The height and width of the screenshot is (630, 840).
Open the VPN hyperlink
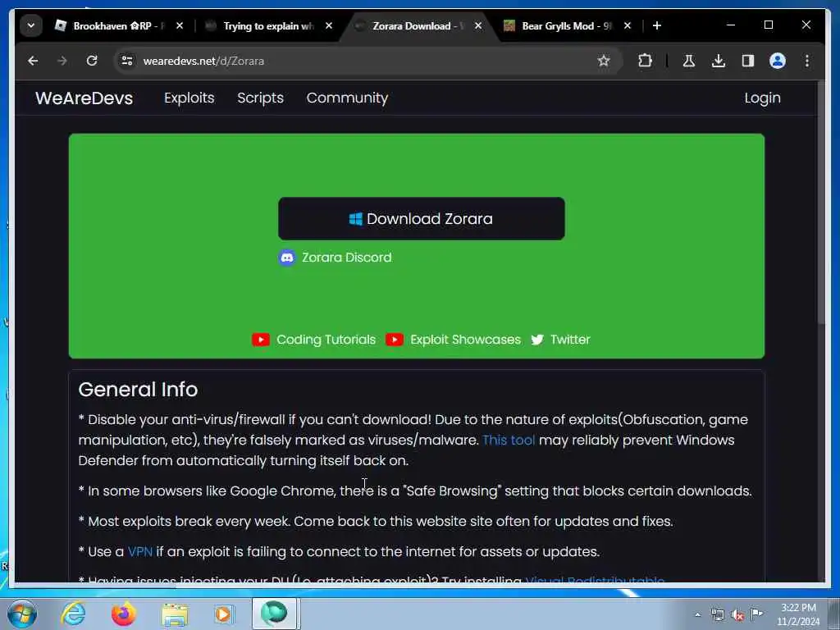click(x=139, y=552)
